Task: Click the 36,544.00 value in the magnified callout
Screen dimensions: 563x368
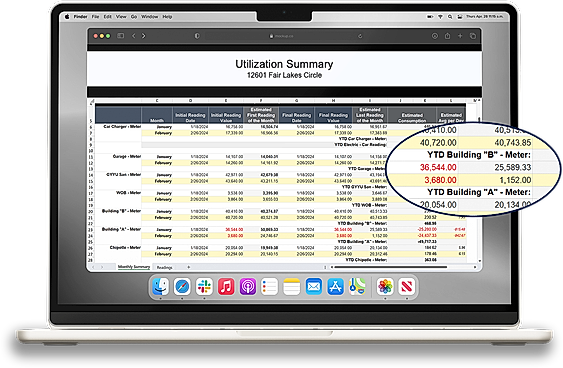Action: click(438, 167)
